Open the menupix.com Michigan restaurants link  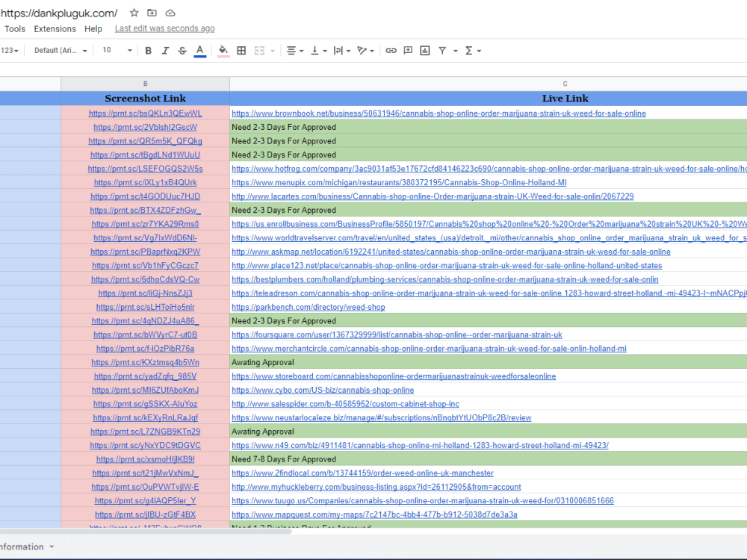399,182
